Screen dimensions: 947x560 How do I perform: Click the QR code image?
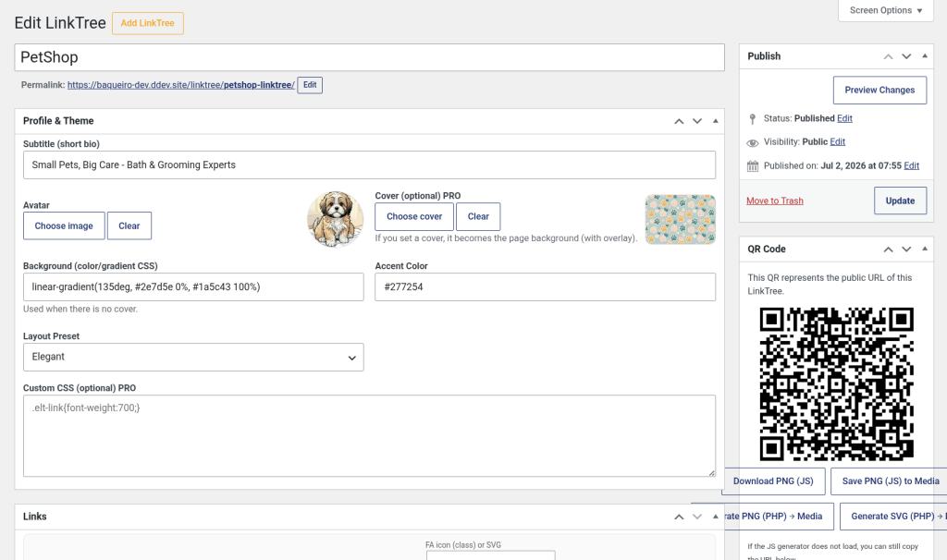coord(836,383)
